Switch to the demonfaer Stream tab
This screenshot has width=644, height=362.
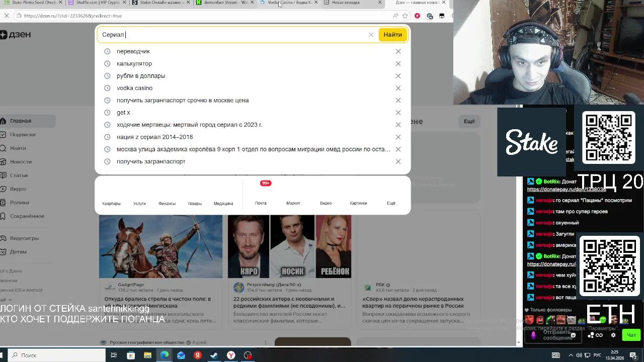[x=225, y=3]
